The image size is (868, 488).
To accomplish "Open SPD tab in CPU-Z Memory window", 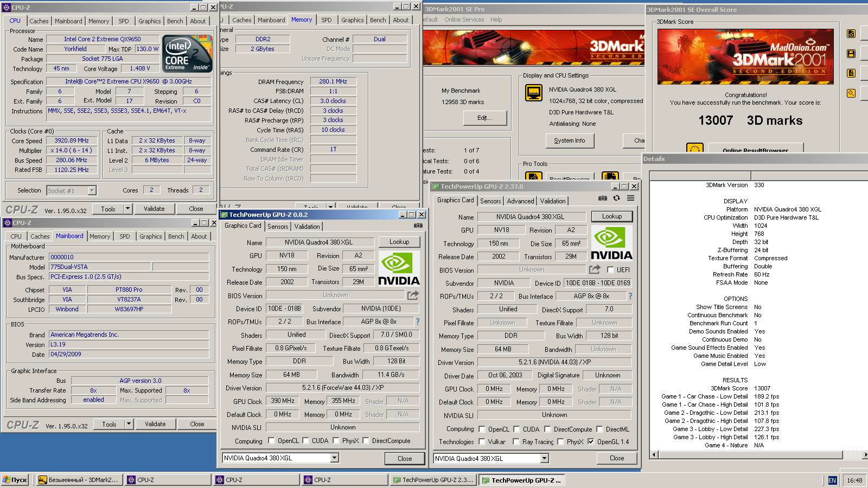I will pos(327,20).
